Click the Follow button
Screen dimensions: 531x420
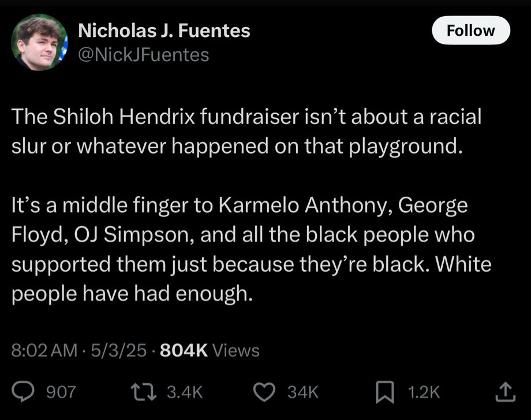pyautogui.click(x=471, y=31)
